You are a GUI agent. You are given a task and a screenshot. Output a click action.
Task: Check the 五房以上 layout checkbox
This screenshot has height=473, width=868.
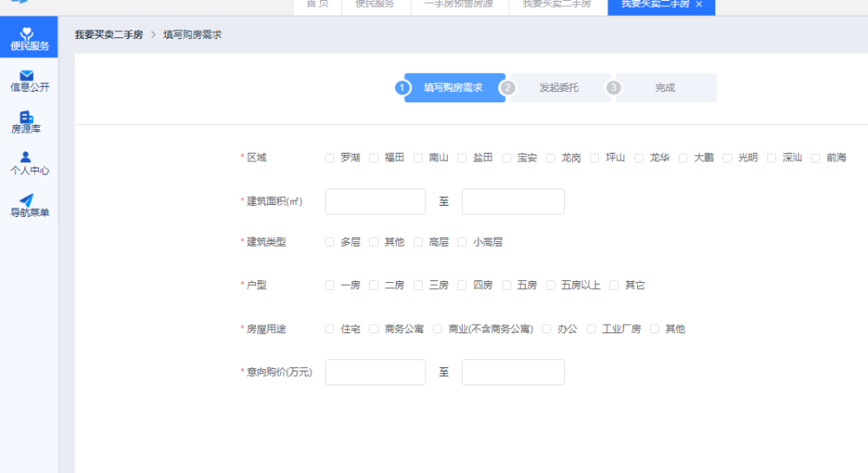(550, 286)
